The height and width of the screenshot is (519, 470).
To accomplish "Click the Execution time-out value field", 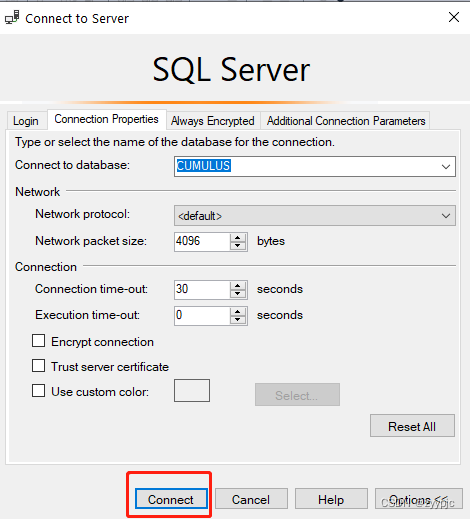I will pyautogui.click(x=202, y=315).
